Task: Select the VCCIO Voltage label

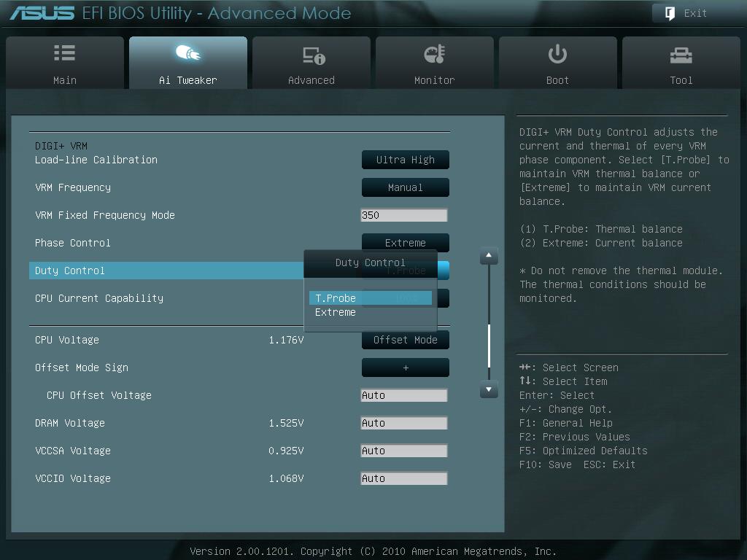Action: [x=73, y=478]
